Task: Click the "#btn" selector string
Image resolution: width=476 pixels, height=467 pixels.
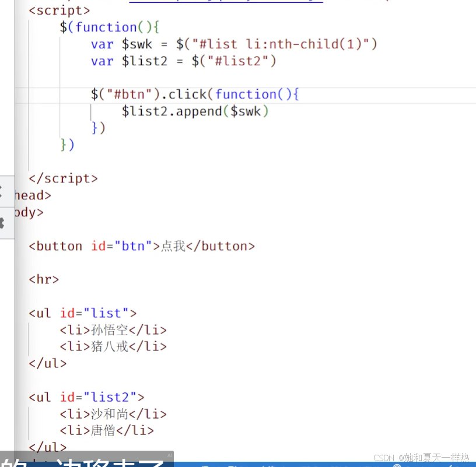Action: pyautogui.click(x=129, y=94)
